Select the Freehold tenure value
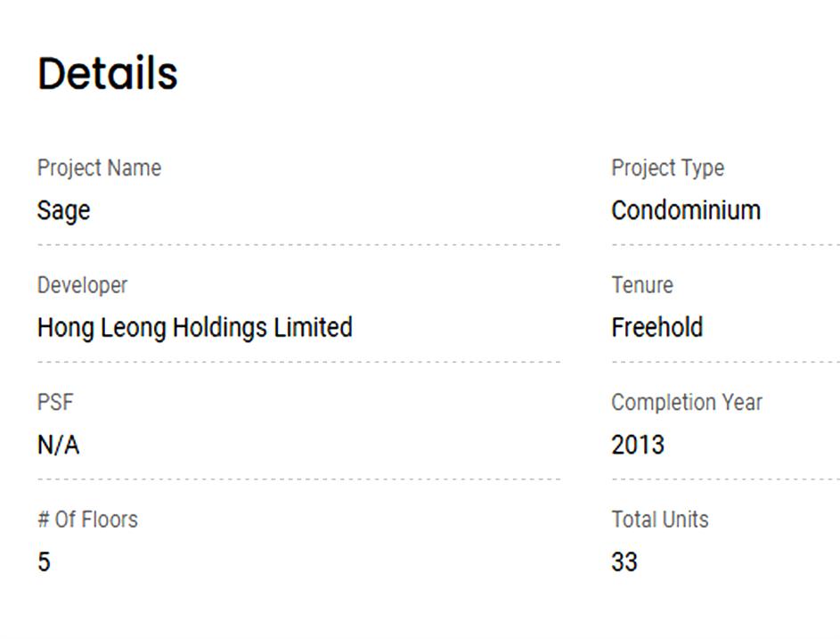840x639 pixels. point(657,327)
